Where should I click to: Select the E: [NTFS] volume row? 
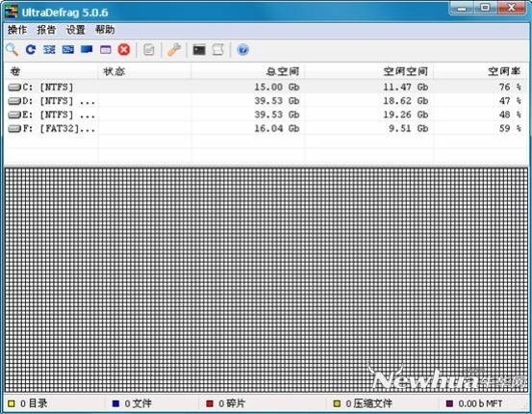coord(266,115)
